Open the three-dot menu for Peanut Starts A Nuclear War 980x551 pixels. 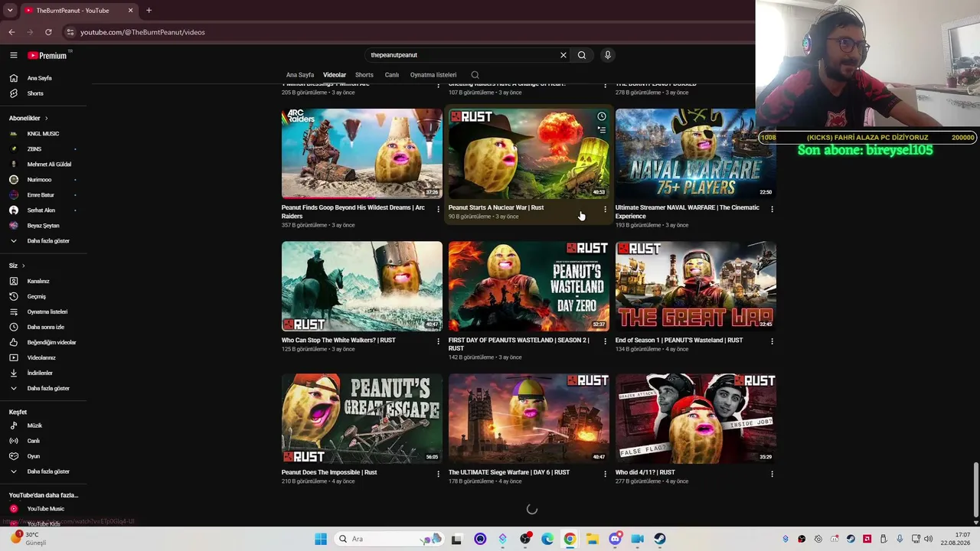point(605,209)
